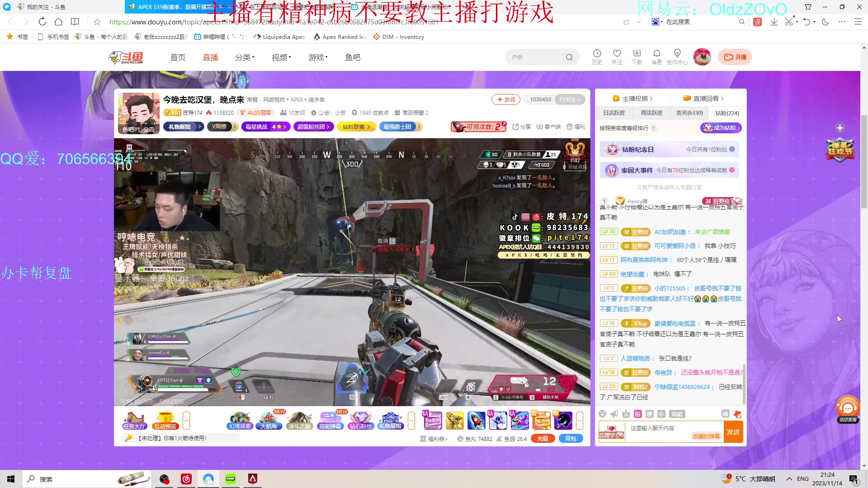Toggle the browser reading view icon
The image size is (868, 488).
tap(75, 22)
